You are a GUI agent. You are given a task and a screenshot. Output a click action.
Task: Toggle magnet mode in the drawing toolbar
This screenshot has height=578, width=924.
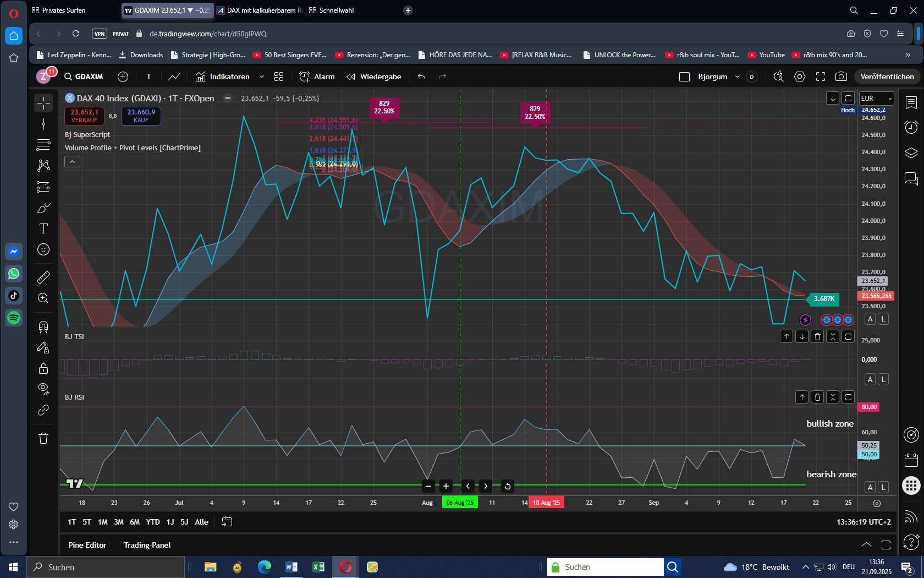click(43, 327)
